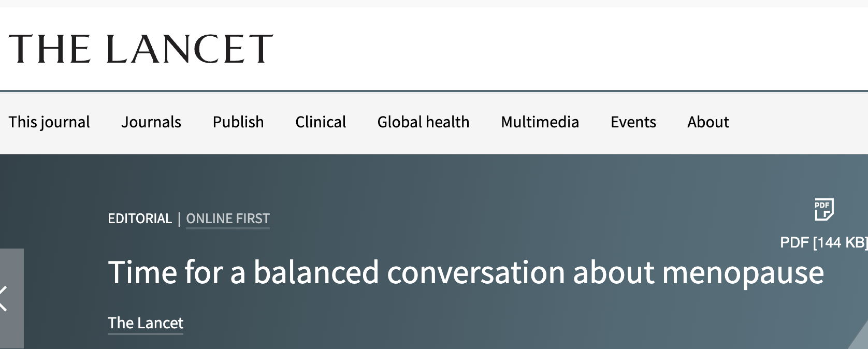Expand the Publish navigation menu
The width and height of the screenshot is (868, 349).
click(238, 122)
